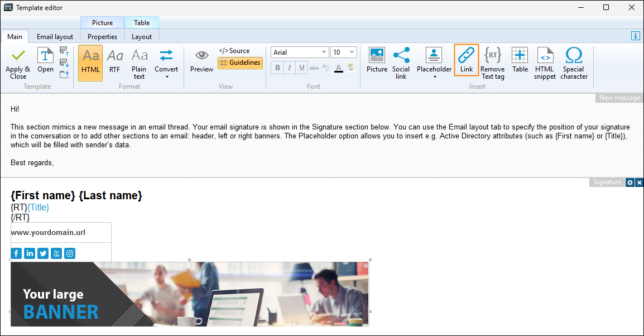Click the {/RT} closing tag

click(20, 217)
